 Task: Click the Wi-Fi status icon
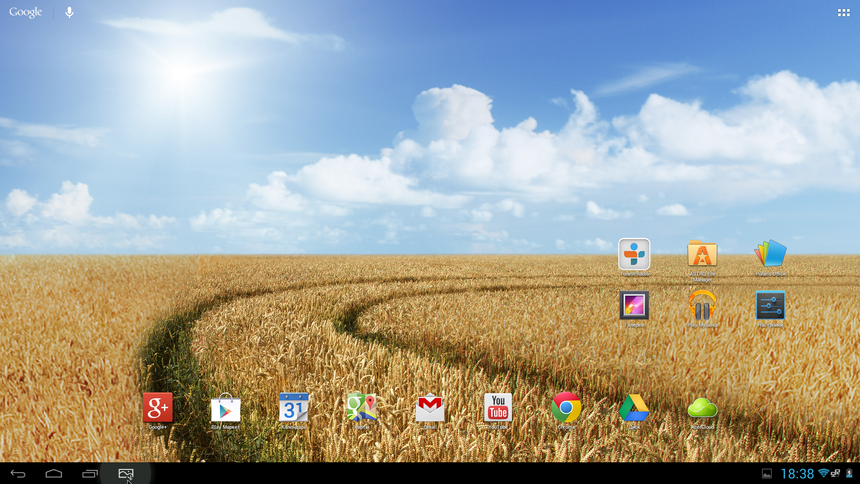(823, 473)
